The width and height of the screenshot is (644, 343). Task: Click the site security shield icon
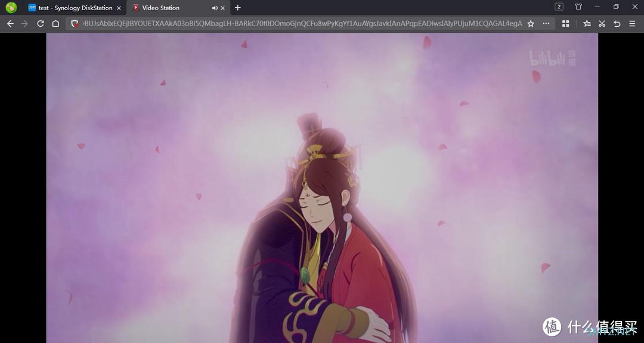75,24
